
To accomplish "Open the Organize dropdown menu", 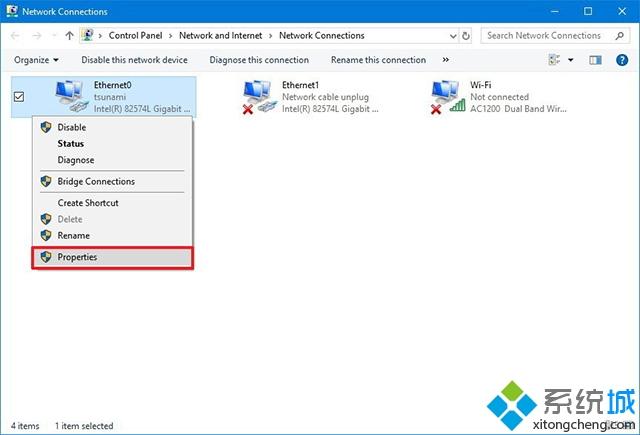I will (x=36, y=60).
